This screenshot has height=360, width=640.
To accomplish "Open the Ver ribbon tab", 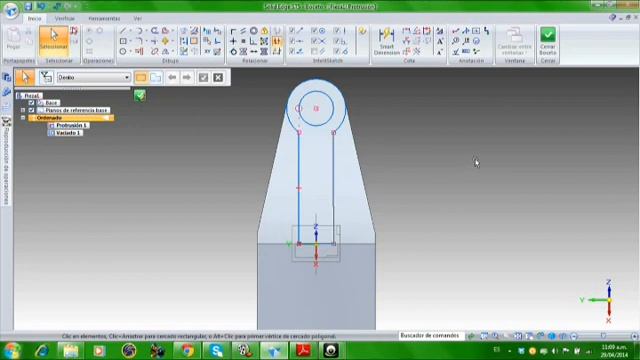I will [x=138, y=19].
